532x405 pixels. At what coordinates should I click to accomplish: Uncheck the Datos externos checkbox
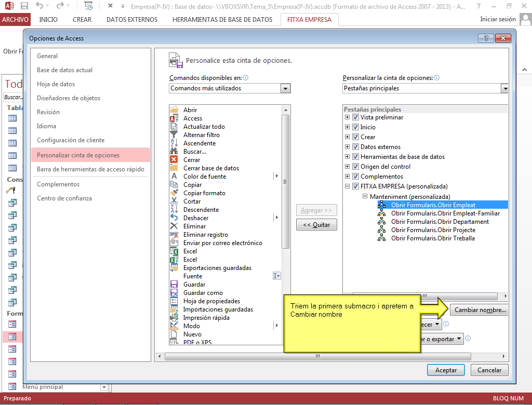tap(355, 147)
